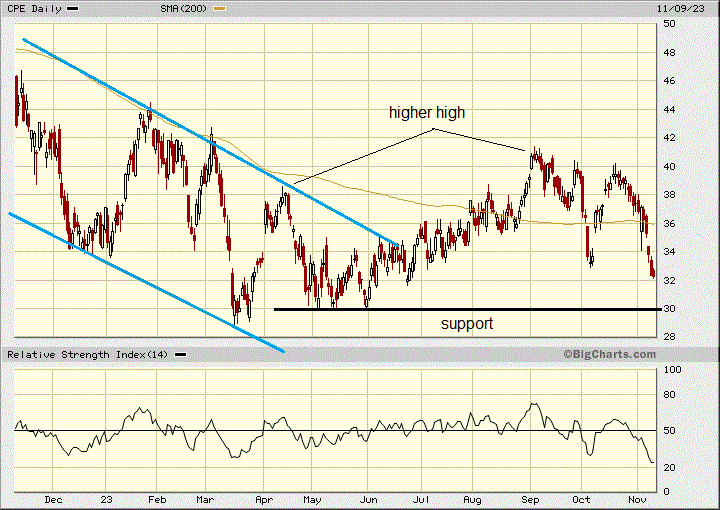This screenshot has width=720, height=510.
Task: Click the price axis value '40'
Action: point(669,166)
